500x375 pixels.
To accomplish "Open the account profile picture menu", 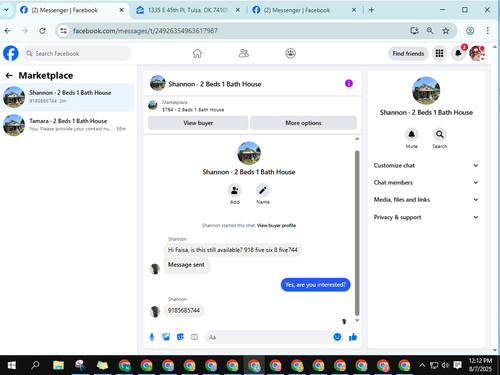I will tap(477, 53).
